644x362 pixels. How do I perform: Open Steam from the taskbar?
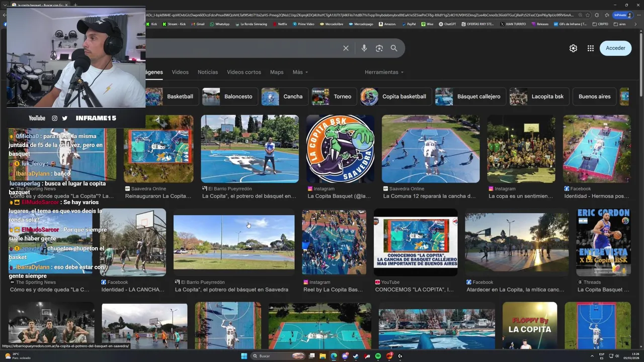356,356
